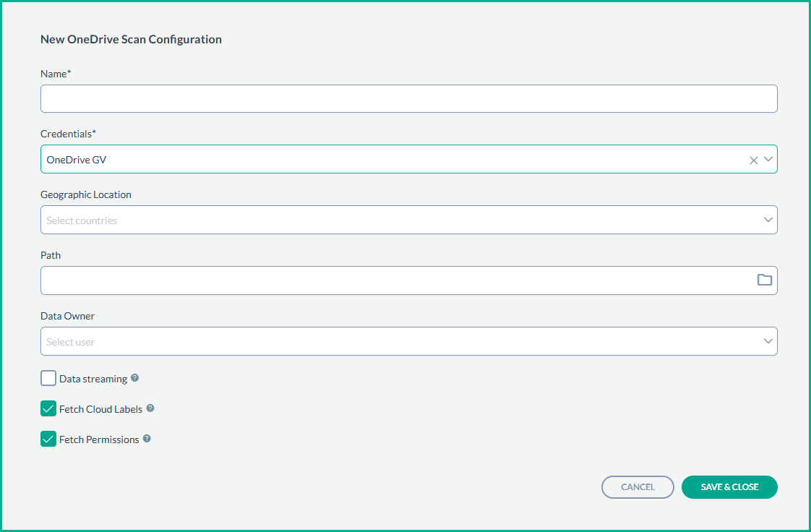Click the Save & Close button
Viewport: 811px width, 532px height.
pyautogui.click(x=729, y=487)
